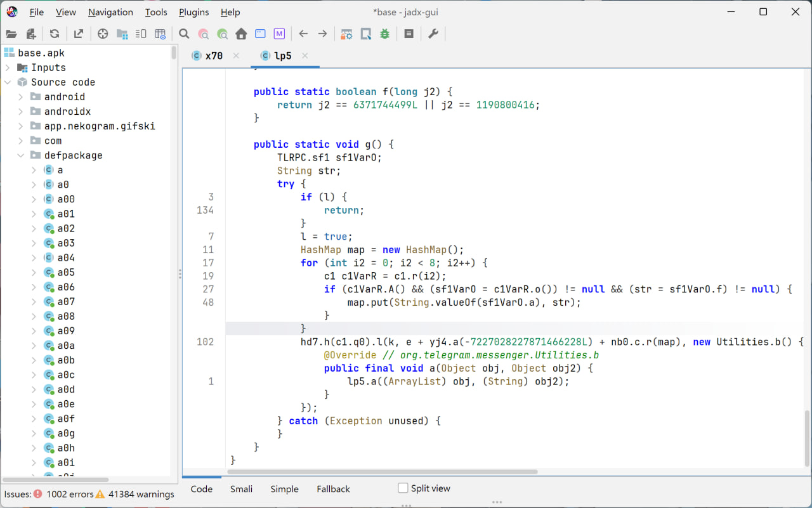
Task: Open the Navigation menu
Action: (x=110, y=12)
